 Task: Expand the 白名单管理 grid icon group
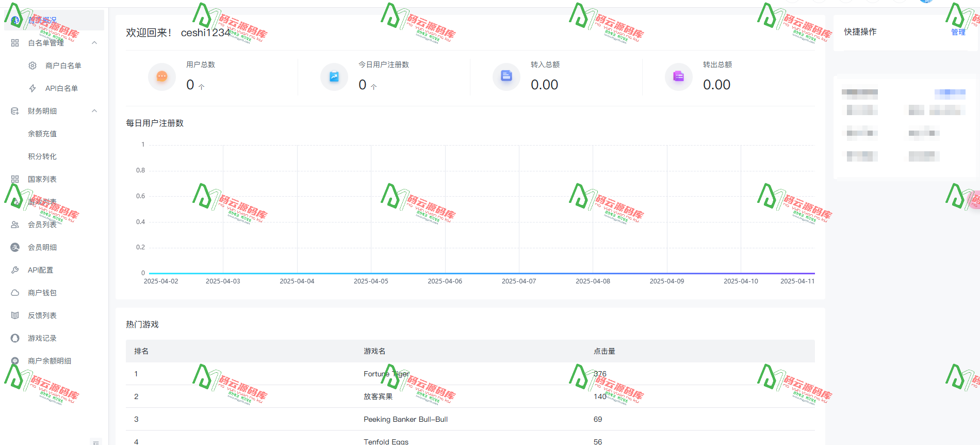[x=15, y=43]
